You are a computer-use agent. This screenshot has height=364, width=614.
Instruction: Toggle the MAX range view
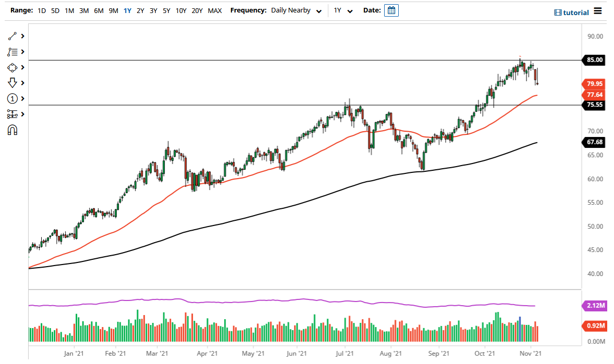click(x=215, y=10)
